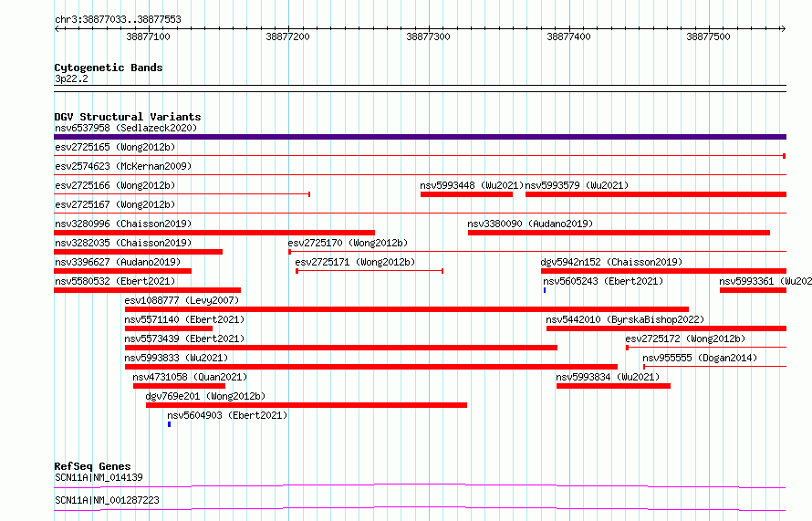
Task: Click red bar beneath dgv5942n152
Action: [x=664, y=271]
